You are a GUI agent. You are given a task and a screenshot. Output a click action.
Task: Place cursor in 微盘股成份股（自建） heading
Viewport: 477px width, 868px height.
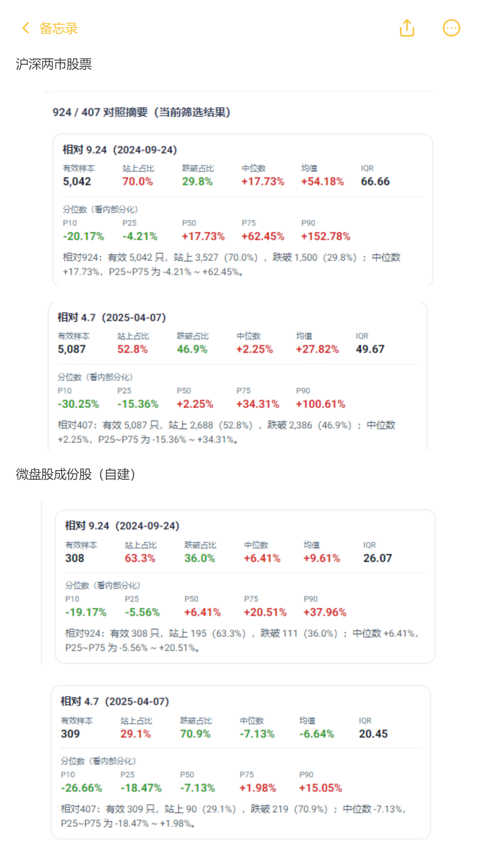(76, 474)
